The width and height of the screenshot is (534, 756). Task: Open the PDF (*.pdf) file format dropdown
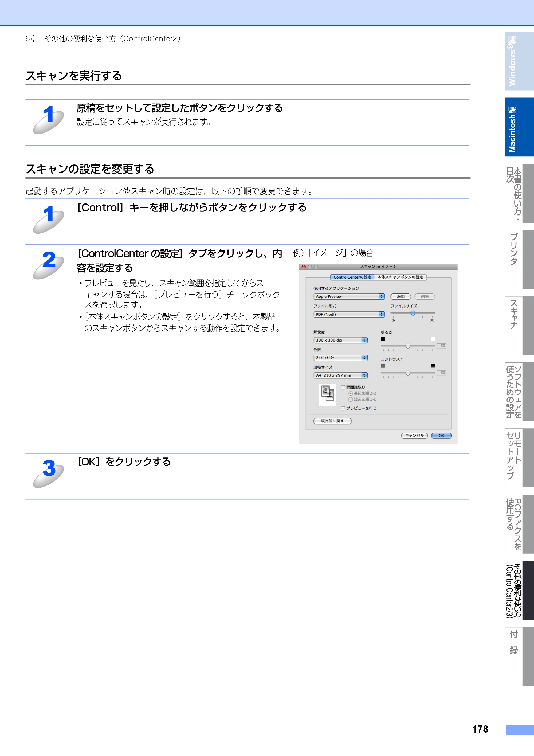tap(349, 315)
